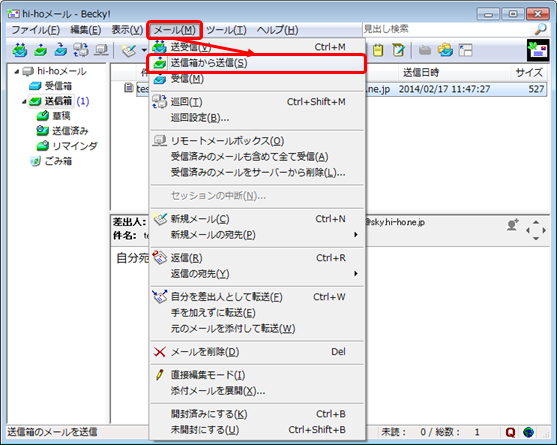Image resolution: width=557 pixels, height=445 pixels.
Task: Select the 草稿 drafts folder
Action: (x=54, y=116)
